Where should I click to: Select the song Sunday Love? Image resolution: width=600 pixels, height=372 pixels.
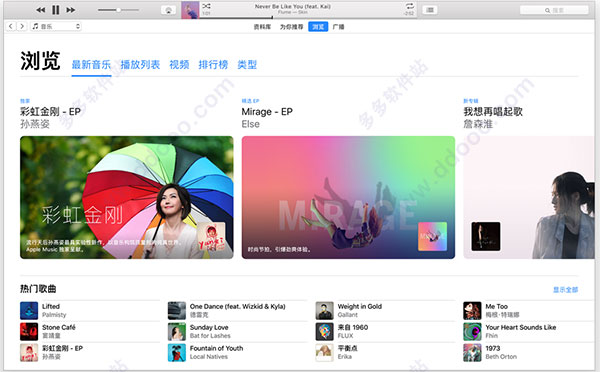pos(209,327)
